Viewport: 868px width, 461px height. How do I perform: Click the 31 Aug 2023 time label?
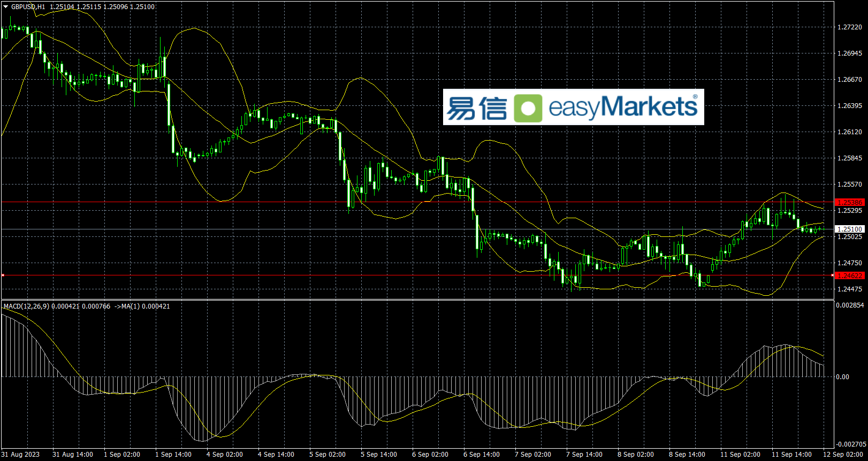pos(20,455)
